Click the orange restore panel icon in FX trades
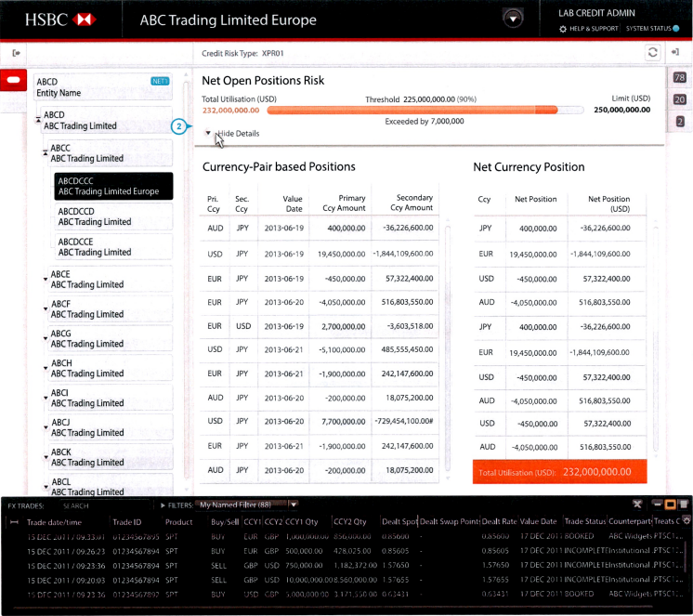The width and height of the screenshot is (693, 616). (670, 505)
